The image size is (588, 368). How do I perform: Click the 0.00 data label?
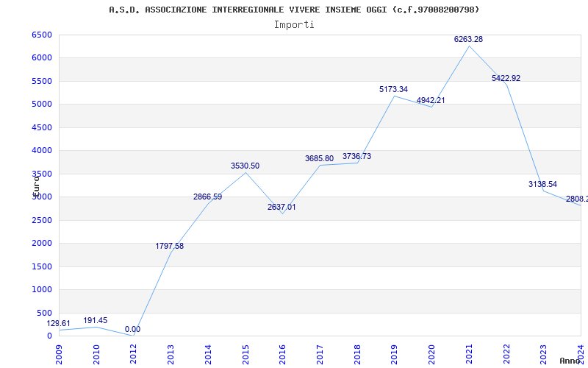pyautogui.click(x=132, y=329)
